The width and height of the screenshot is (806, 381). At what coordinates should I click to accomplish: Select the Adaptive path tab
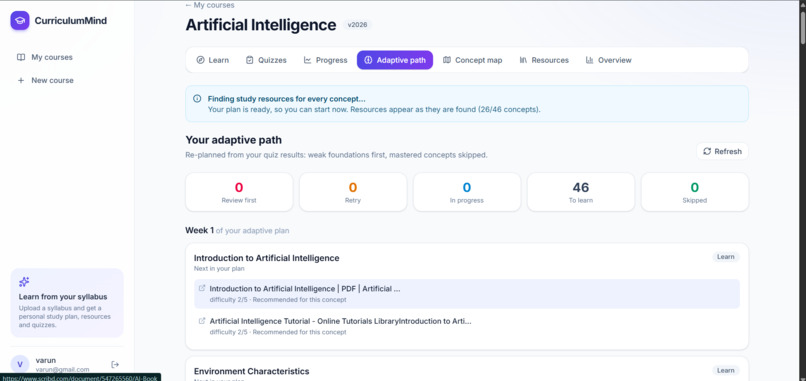coord(395,60)
